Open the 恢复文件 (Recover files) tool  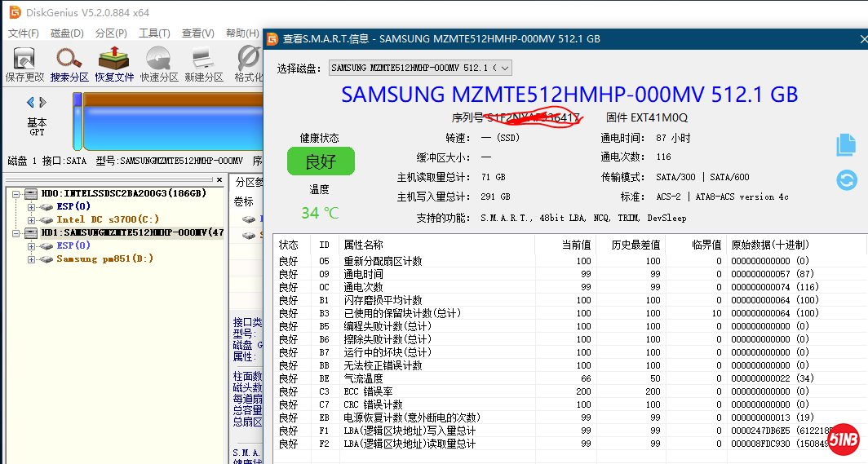114,64
